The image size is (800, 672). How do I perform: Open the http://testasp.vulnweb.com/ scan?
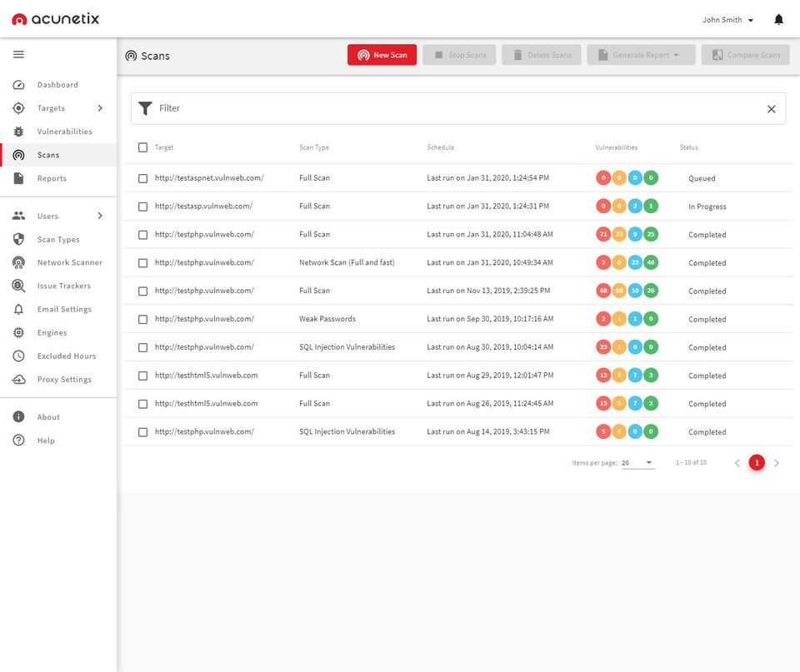(x=203, y=206)
